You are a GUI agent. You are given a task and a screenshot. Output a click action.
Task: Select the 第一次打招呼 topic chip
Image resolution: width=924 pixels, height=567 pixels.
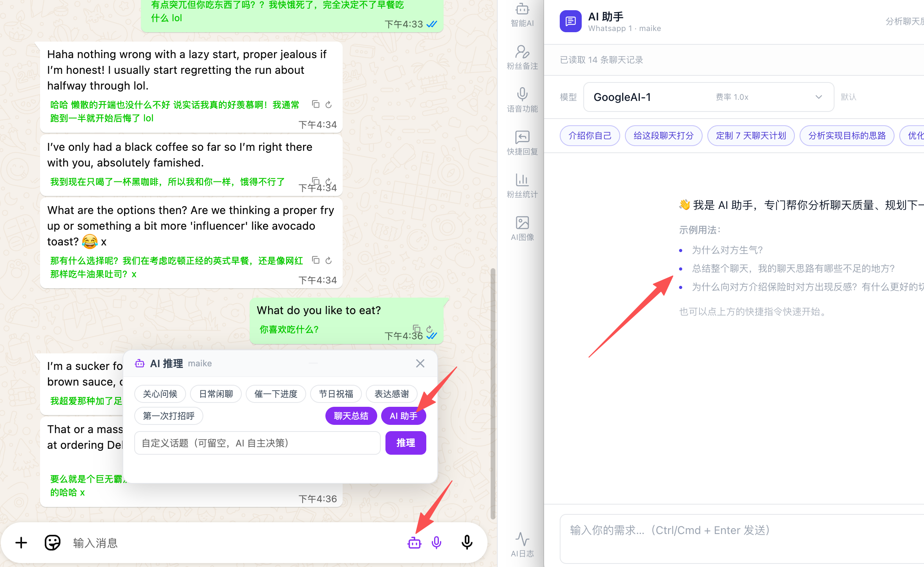click(x=169, y=416)
